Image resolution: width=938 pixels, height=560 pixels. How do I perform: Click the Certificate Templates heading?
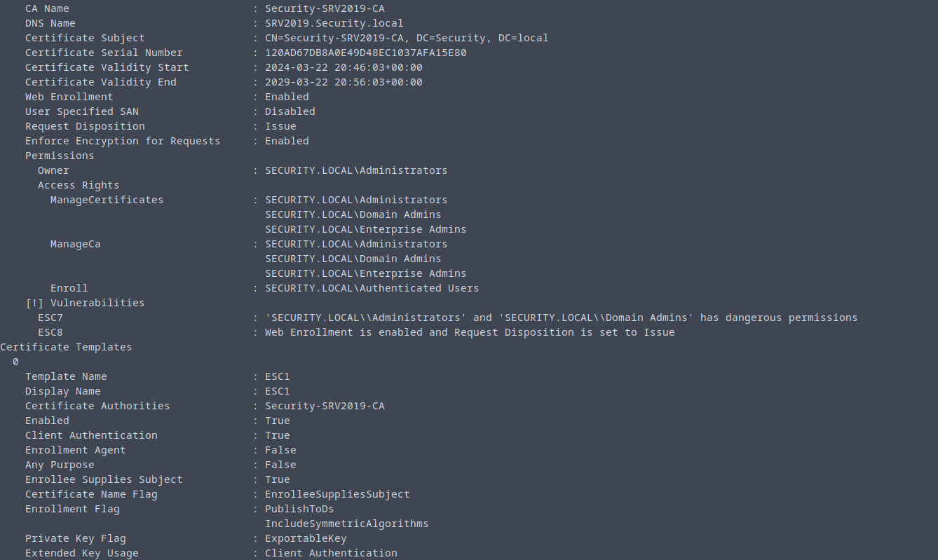66,348
